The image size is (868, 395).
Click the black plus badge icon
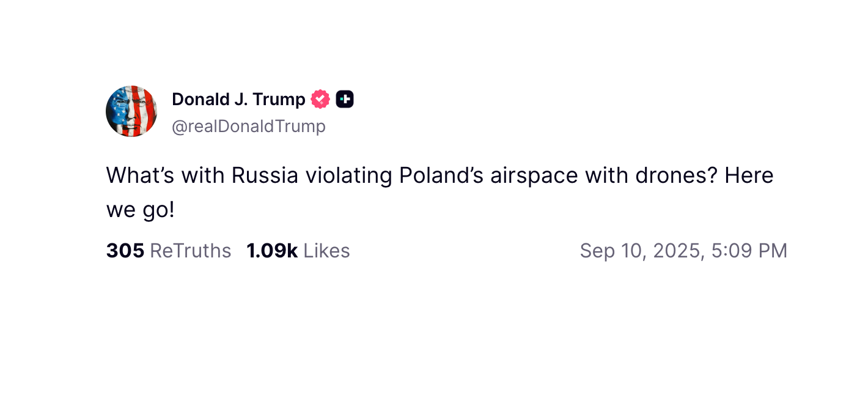(x=345, y=99)
